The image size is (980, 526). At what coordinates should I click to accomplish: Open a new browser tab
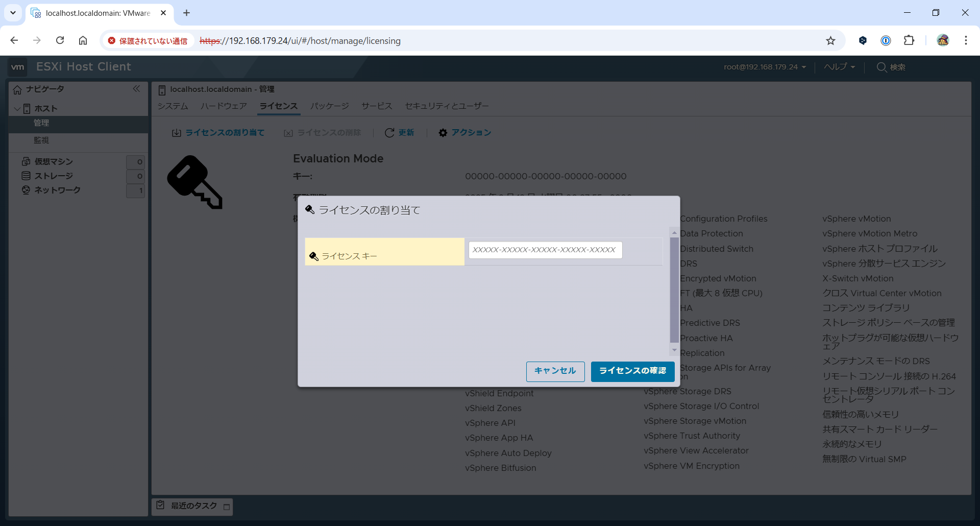pos(186,13)
